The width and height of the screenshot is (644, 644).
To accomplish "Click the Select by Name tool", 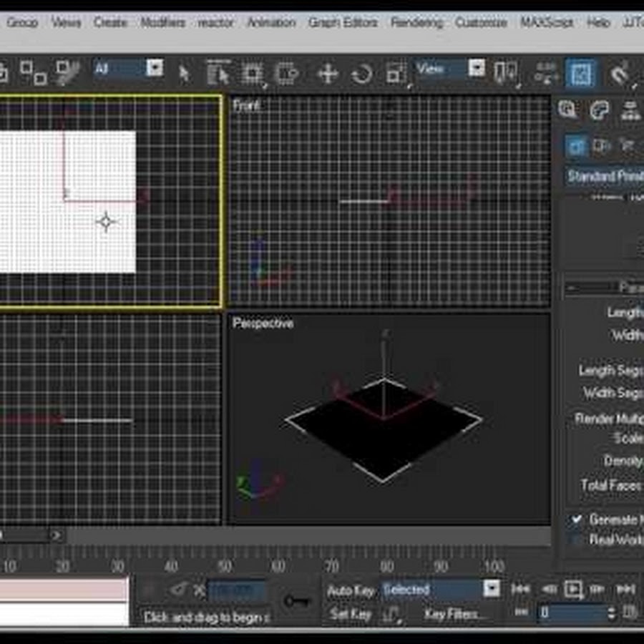I will [x=218, y=74].
